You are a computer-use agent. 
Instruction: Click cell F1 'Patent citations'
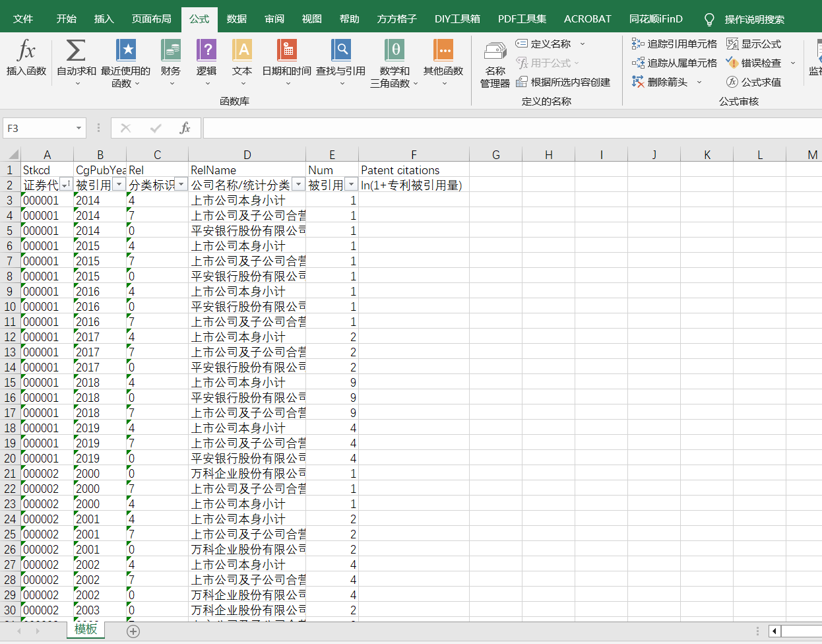click(414, 170)
